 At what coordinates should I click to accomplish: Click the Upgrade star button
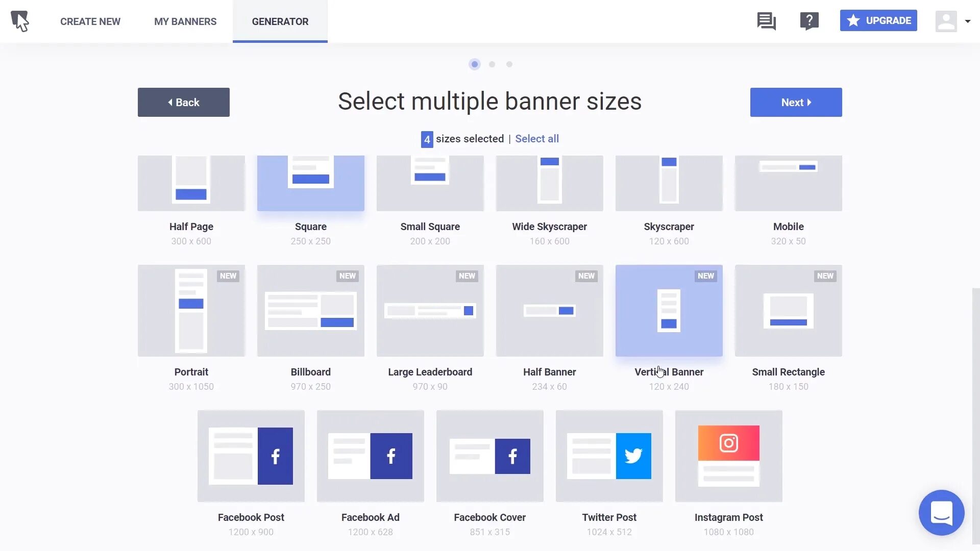pos(878,20)
